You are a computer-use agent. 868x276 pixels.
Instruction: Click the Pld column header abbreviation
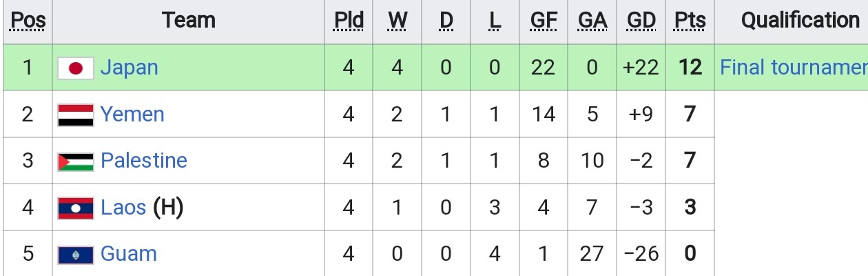(x=349, y=21)
